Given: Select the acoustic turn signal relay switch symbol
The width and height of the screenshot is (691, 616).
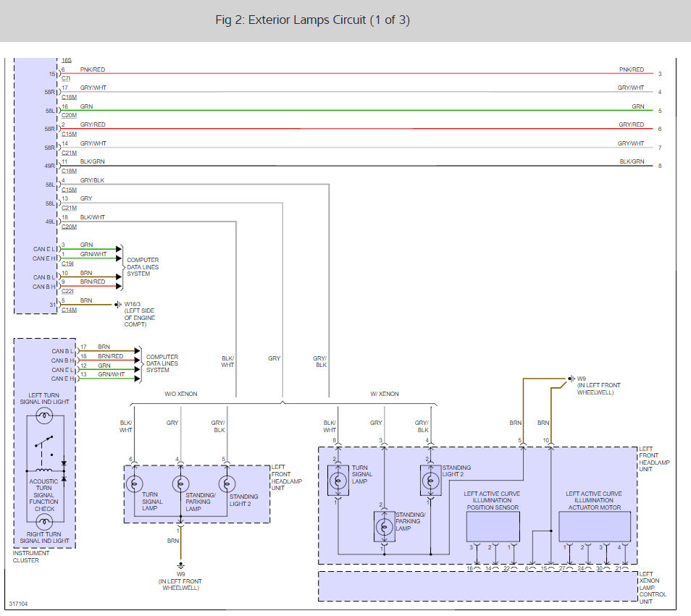Looking at the screenshot, I should (x=44, y=443).
